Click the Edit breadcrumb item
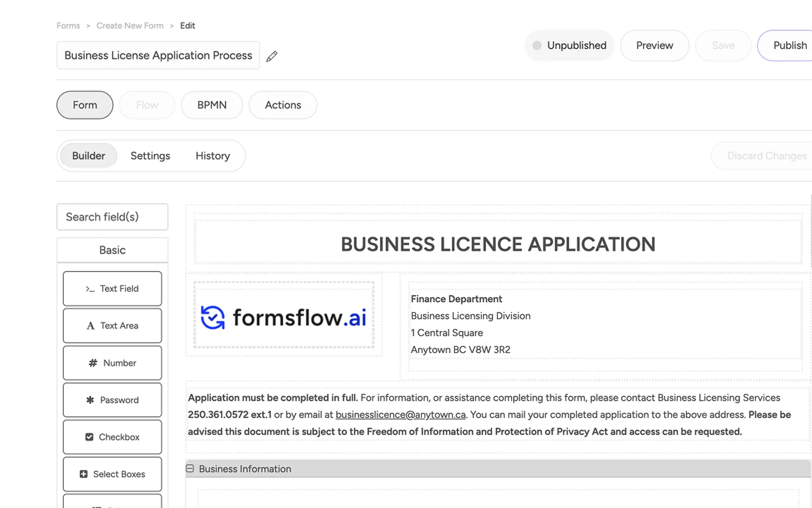 (187, 26)
